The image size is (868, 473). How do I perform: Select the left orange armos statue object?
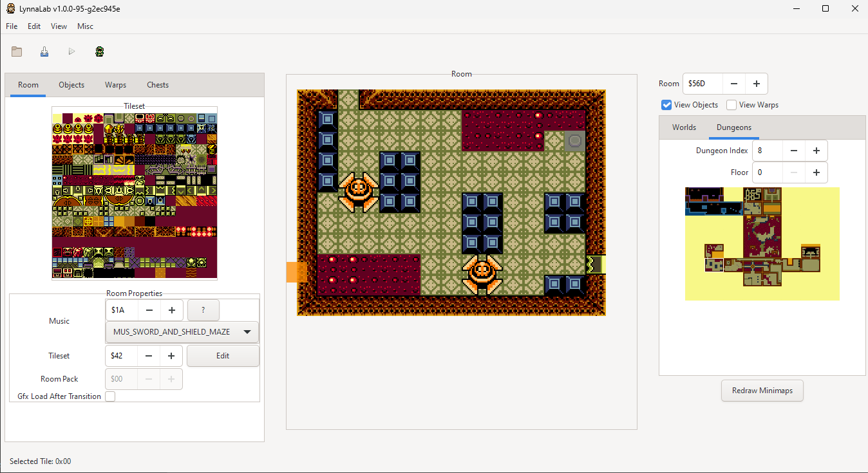click(359, 192)
